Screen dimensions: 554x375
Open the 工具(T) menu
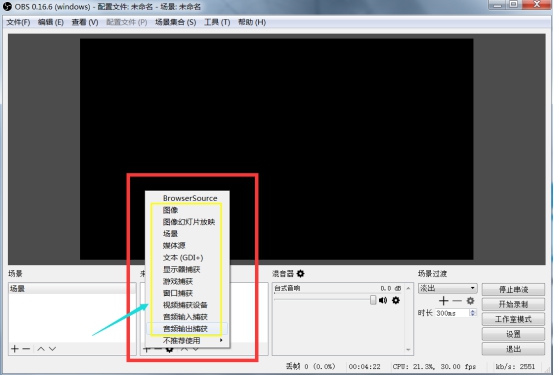tap(217, 22)
